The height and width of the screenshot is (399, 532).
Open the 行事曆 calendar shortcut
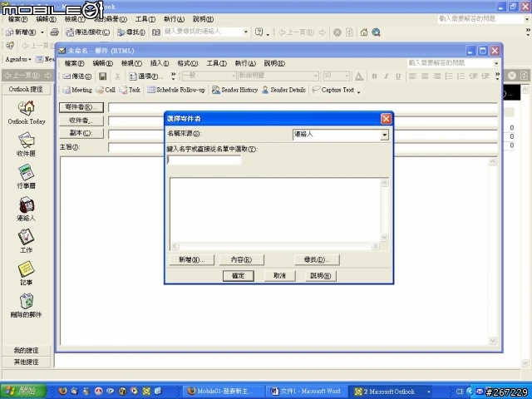click(26, 177)
